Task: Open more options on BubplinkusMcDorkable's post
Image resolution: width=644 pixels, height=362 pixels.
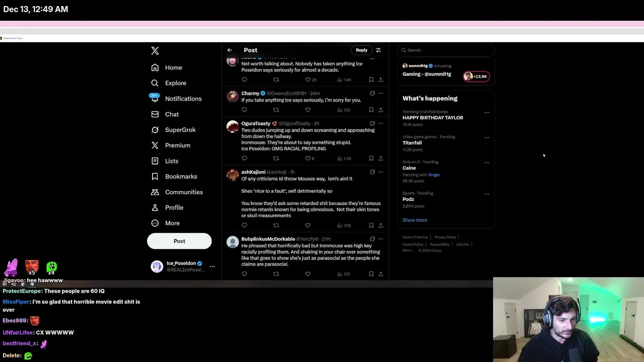Action: [381, 239]
